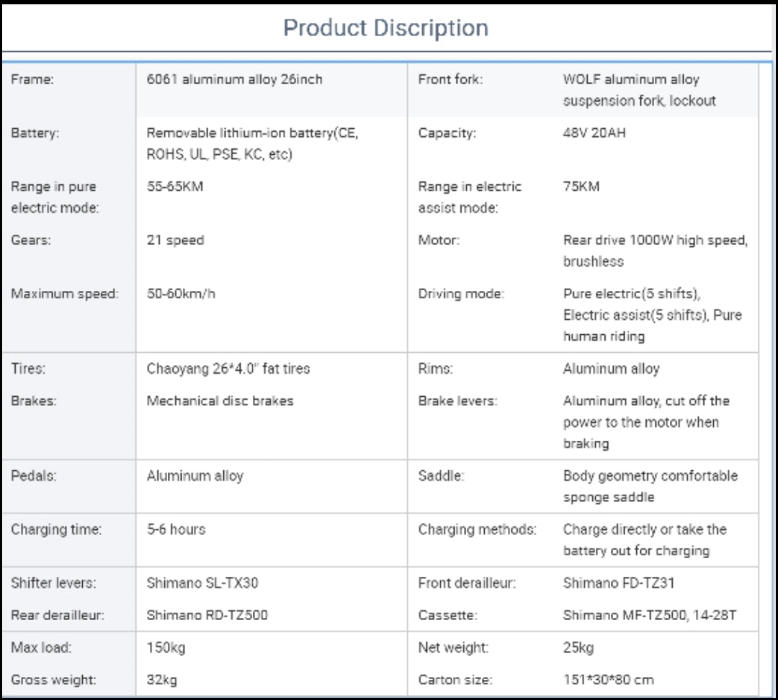Select the Shimano SL-TX30 shifter text

(x=202, y=583)
